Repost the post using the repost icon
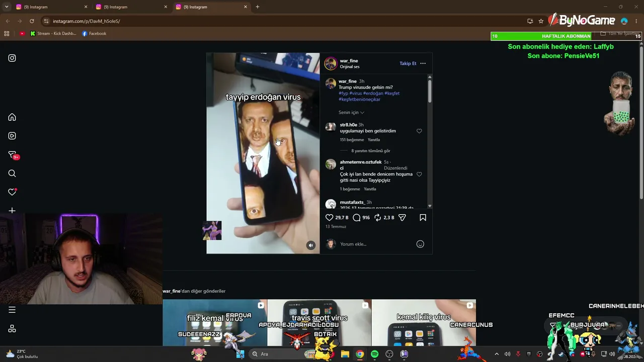The width and height of the screenshot is (644, 362). [378, 218]
